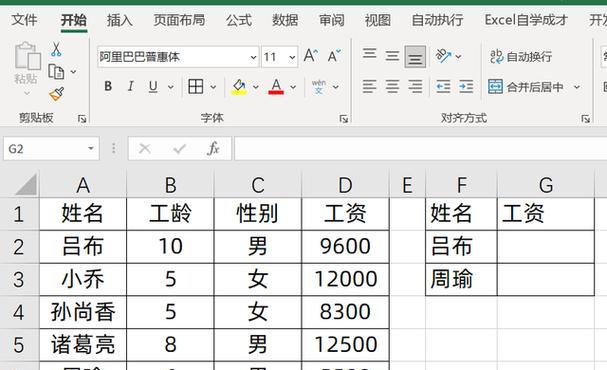Viewport: 607px width, 370px height.
Task: Open clipboard group dialog launcher
Action: pyautogui.click(x=82, y=118)
